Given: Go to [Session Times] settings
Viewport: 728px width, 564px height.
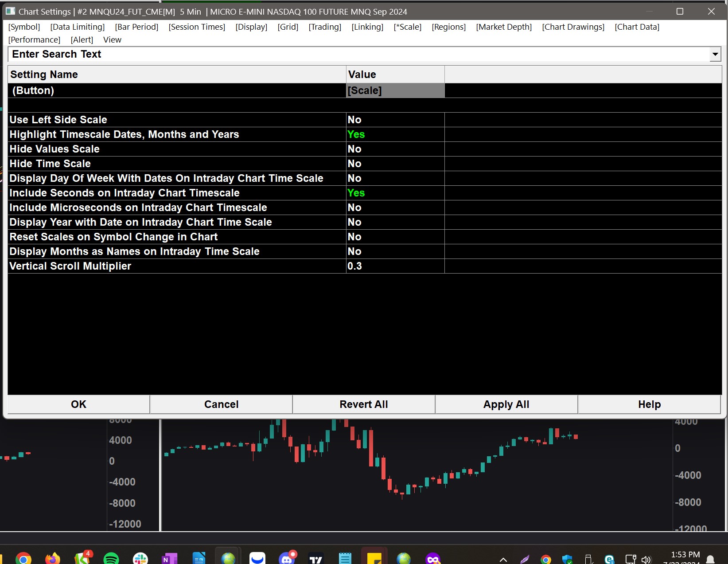Looking at the screenshot, I should click(197, 27).
